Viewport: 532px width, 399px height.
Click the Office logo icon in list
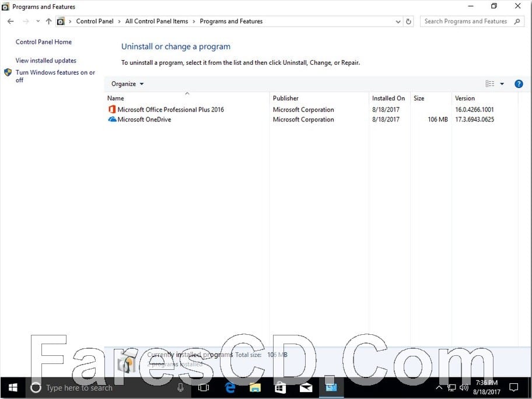[112, 109]
